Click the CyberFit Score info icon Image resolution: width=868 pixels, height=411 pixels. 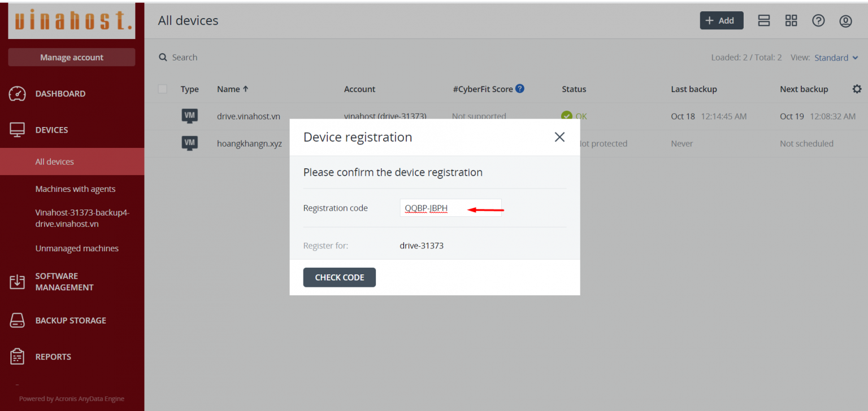(520, 89)
